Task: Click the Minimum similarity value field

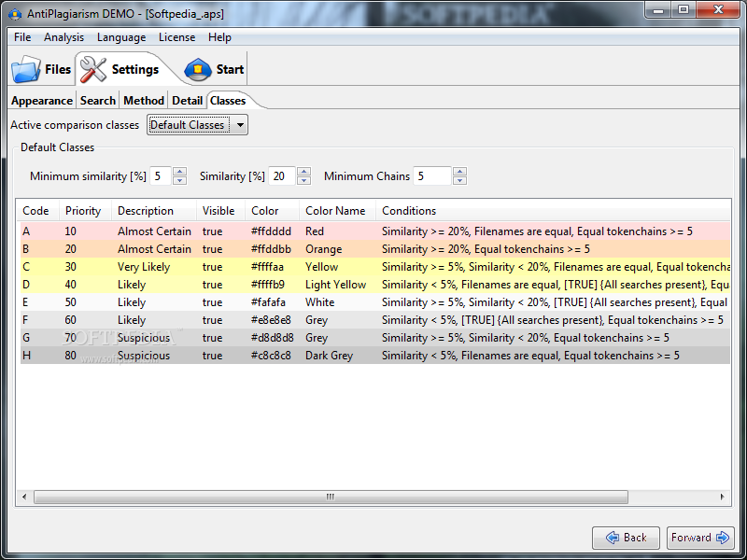Action: (161, 176)
